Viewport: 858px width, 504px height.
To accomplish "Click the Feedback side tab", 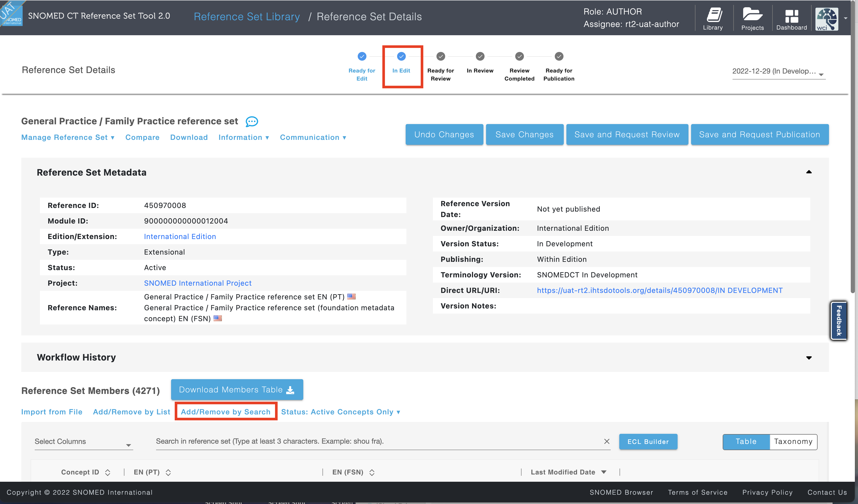I will pyautogui.click(x=839, y=320).
